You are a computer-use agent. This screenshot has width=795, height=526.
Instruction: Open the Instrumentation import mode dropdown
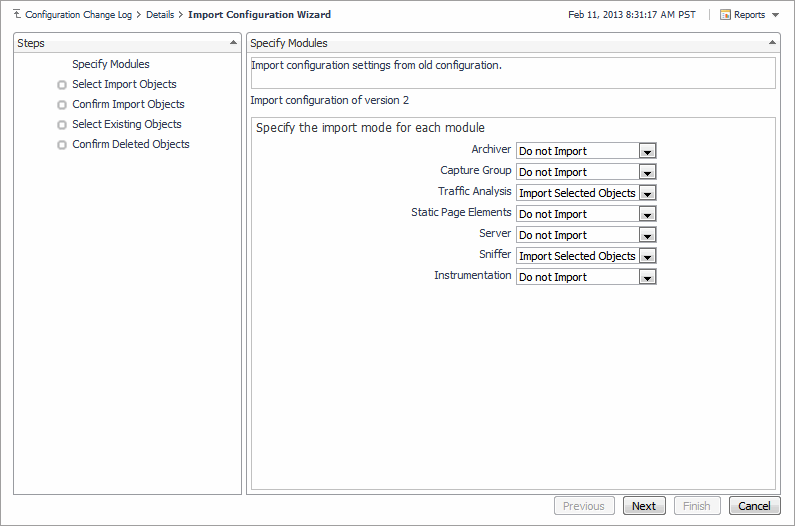(647, 277)
